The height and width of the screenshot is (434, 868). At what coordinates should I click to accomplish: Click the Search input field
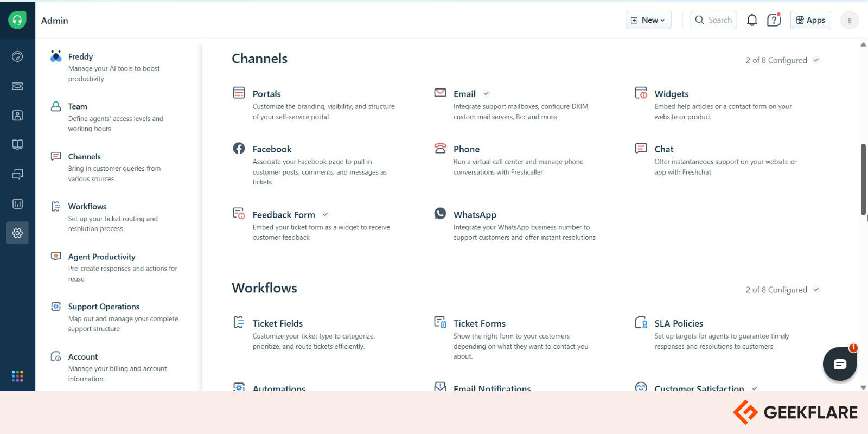pos(713,20)
